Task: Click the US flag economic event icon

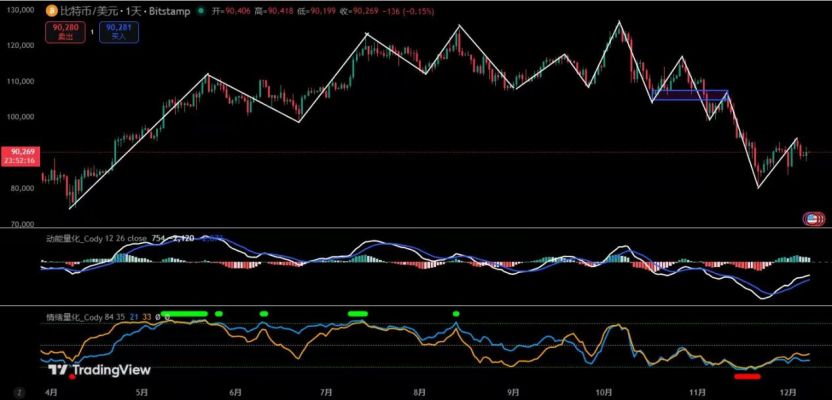Action: [x=814, y=218]
